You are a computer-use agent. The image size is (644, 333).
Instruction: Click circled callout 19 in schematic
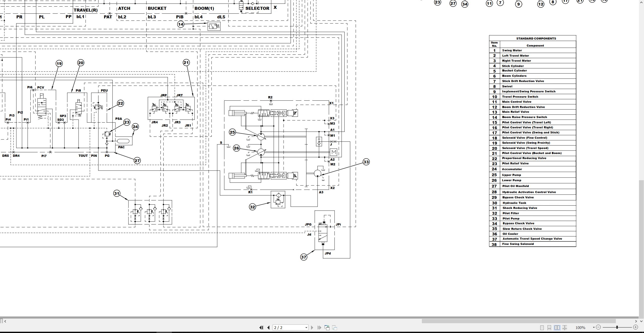tap(59, 63)
